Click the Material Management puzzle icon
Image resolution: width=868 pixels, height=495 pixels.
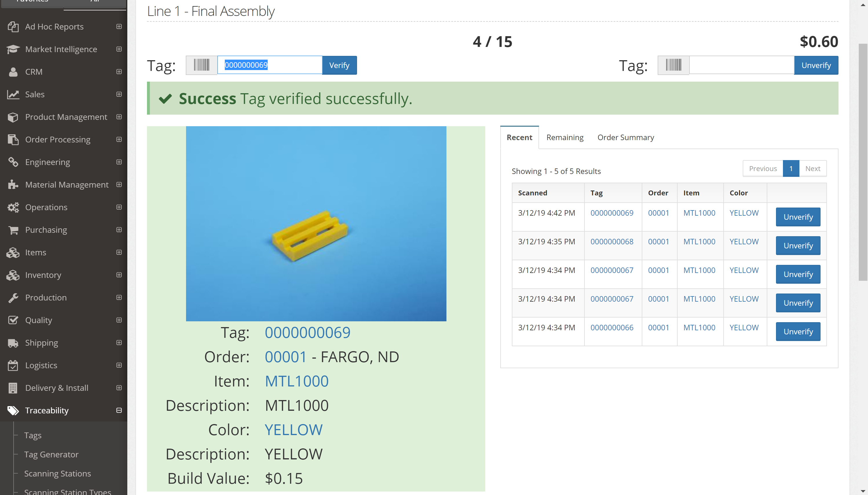pos(13,185)
